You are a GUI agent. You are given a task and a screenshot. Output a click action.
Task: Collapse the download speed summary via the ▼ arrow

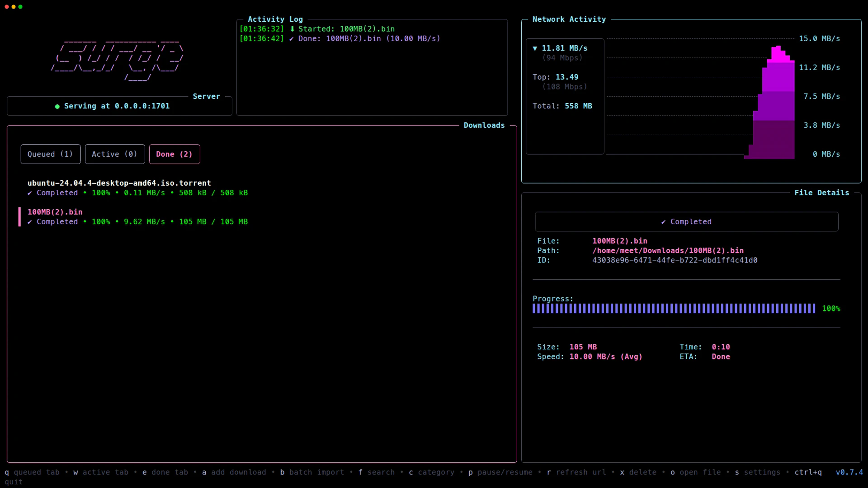click(536, 48)
